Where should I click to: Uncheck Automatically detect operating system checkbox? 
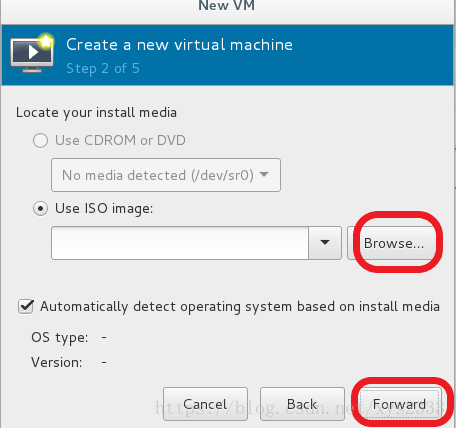[26, 306]
